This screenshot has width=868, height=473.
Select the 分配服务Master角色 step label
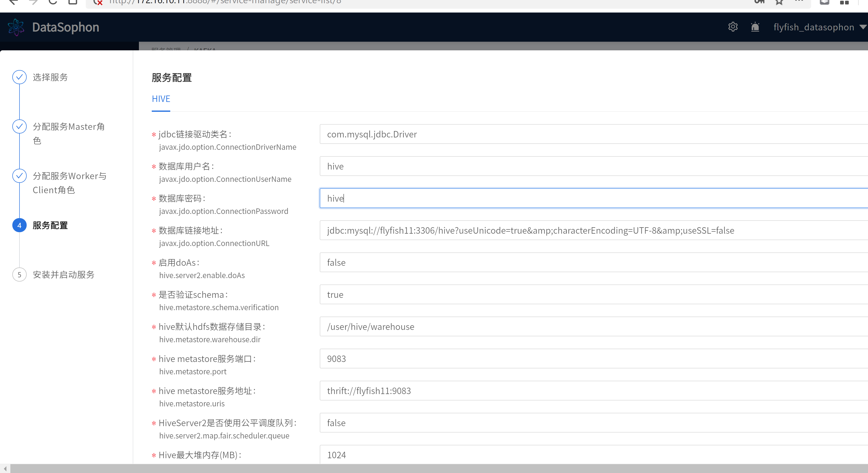[69, 133]
